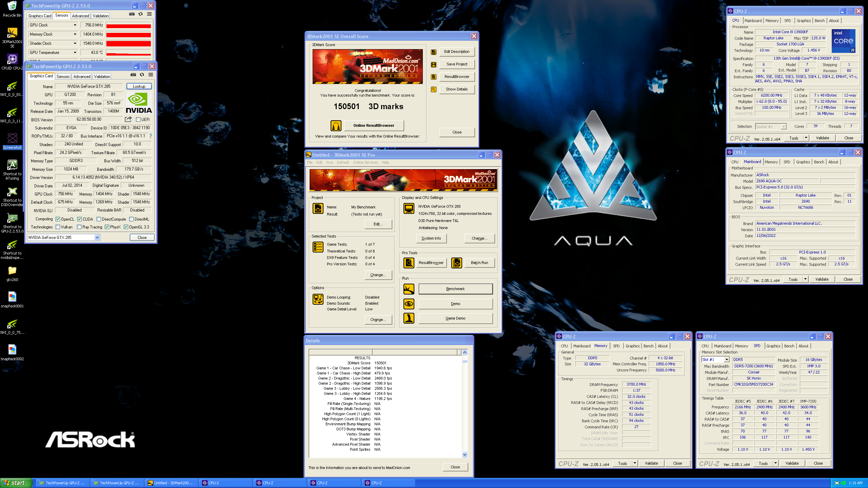Click the BIOS version share/export icon
The width and height of the screenshot is (868, 488).
[128, 119]
